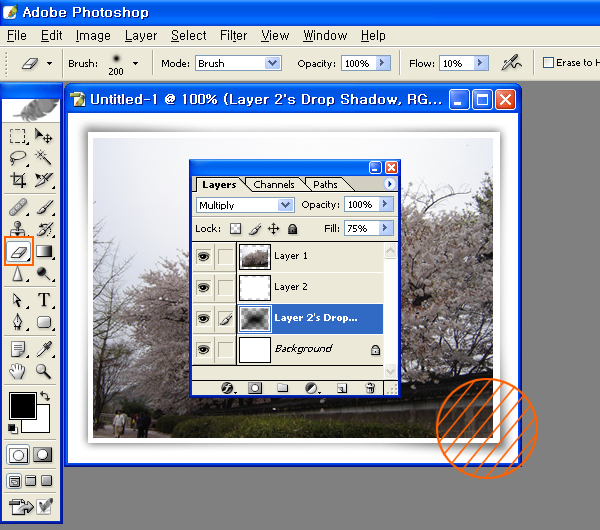
Task: Select the Path Selection tool
Action: click(18, 300)
